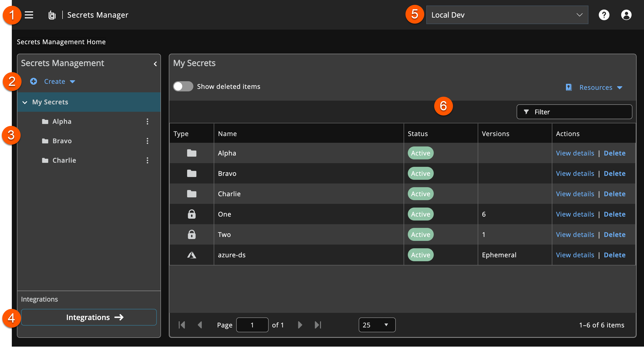Open the hamburger navigation menu
644x348 pixels.
click(x=29, y=15)
